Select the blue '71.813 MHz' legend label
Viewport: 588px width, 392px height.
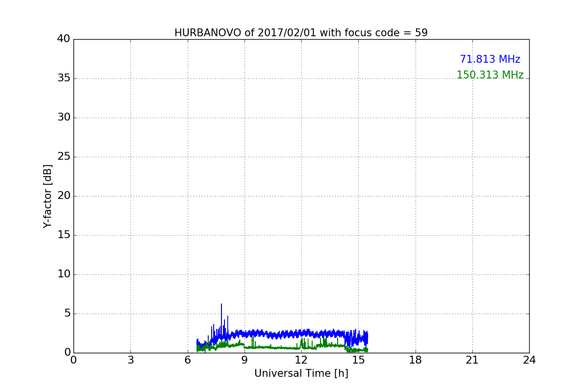click(490, 59)
